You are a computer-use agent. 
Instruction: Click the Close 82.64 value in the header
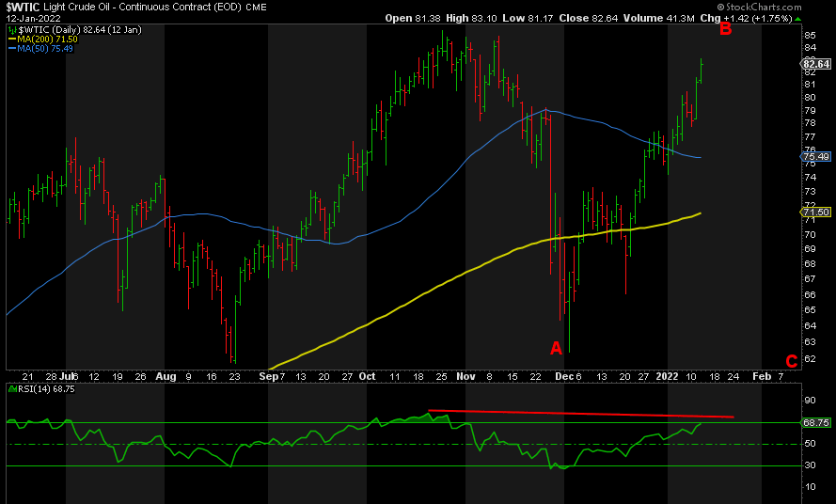(589, 18)
